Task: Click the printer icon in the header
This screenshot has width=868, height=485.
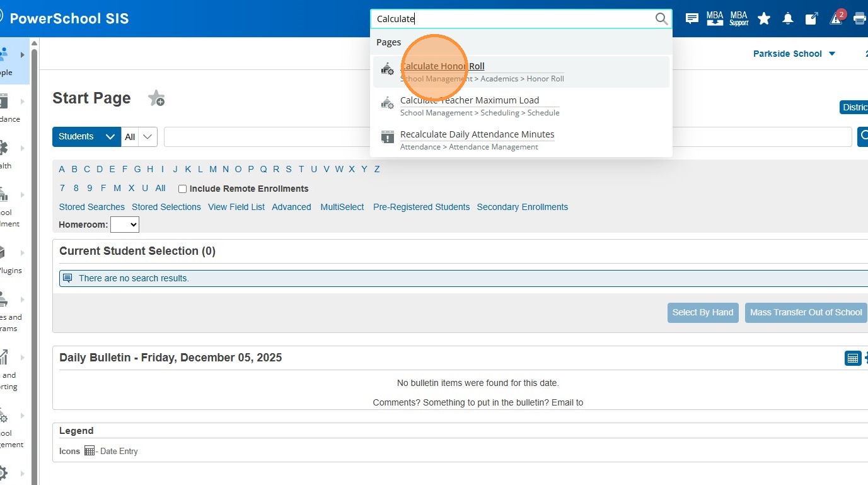Action: coord(860,18)
